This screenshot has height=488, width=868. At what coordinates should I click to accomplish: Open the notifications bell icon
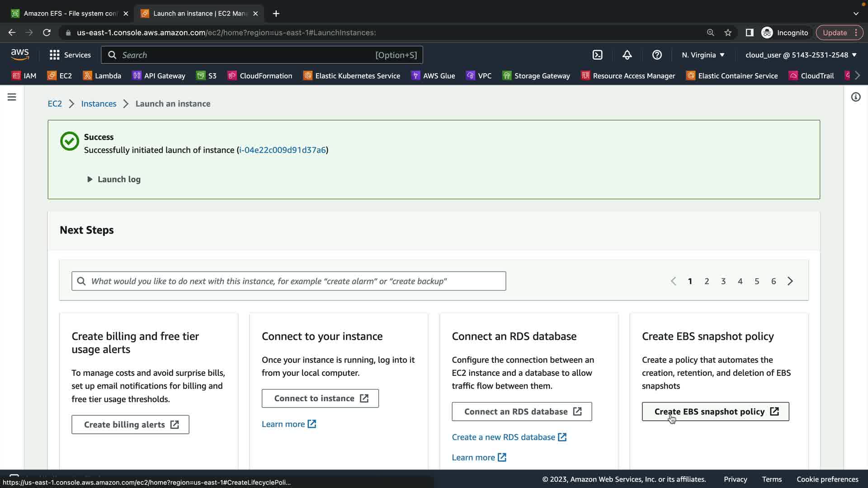[627, 55]
